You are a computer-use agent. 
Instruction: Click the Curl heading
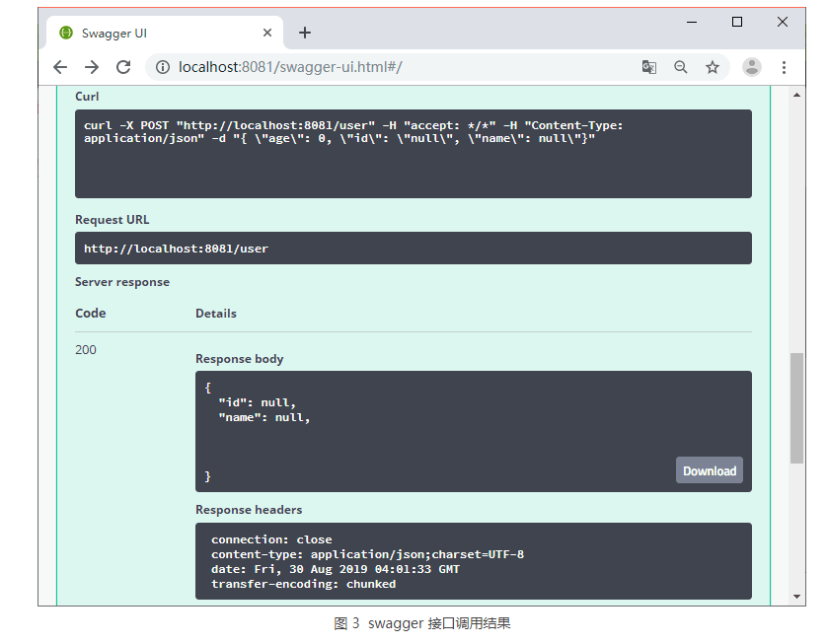coord(87,97)
